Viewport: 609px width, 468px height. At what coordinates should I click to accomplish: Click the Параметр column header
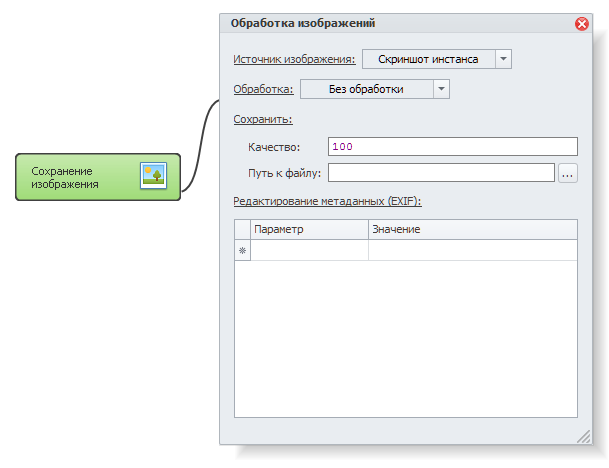pyautogui.click(x=309, y=229)
